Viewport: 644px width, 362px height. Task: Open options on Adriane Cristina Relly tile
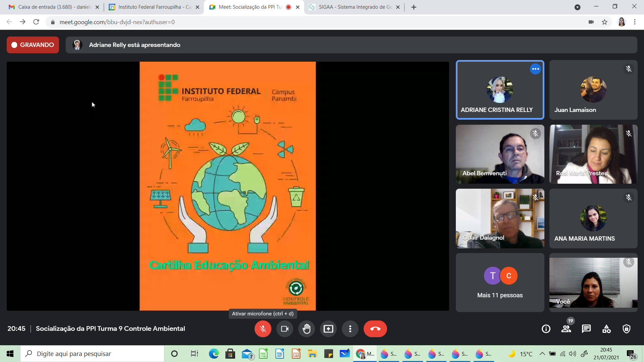click(535, 69)
